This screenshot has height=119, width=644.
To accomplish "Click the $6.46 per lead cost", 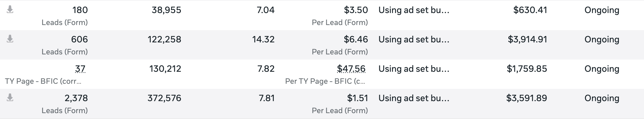I will [x=356, y=39].
